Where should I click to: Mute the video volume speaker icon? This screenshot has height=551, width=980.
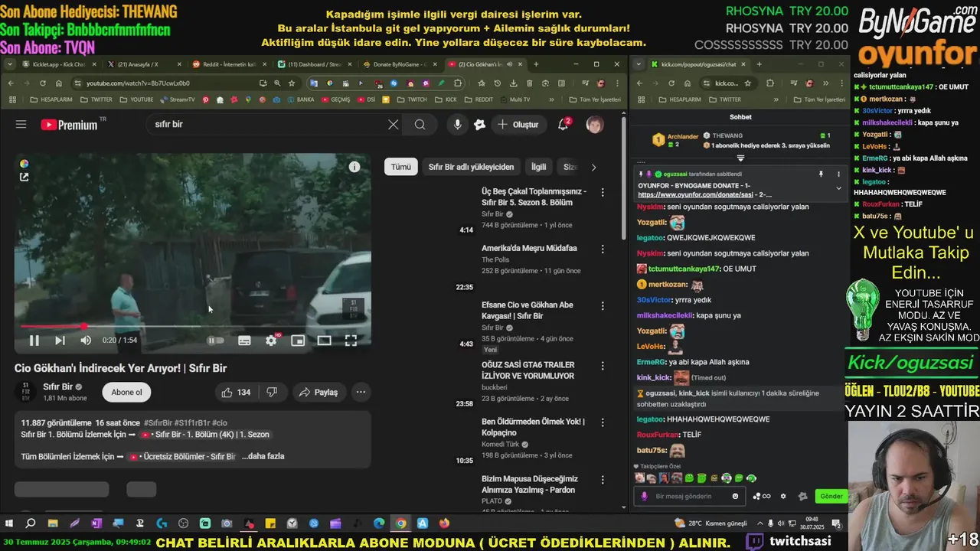click(x=86, y=341)
